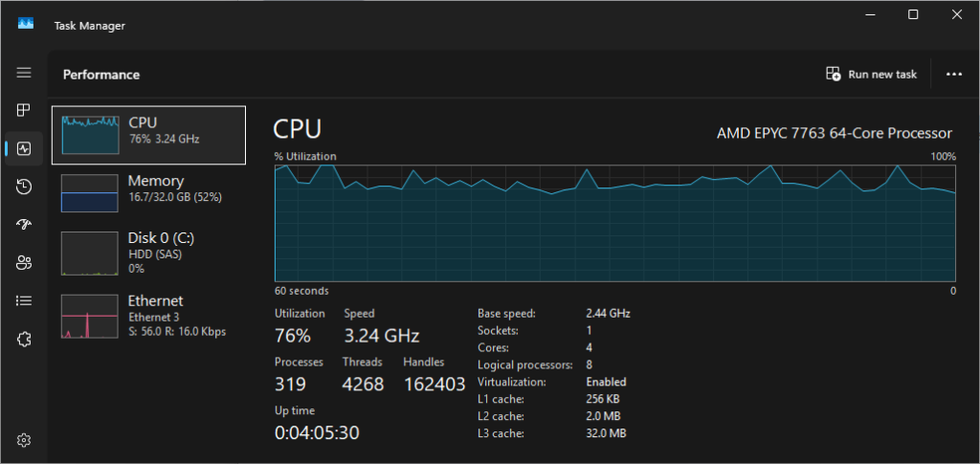Click the '319' processes count
This screenshot has width=980, height=464.
click(x=291, y=384)
